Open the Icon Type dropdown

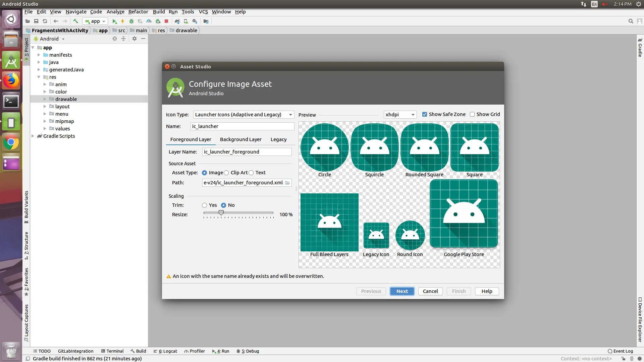tap(244, 115)
